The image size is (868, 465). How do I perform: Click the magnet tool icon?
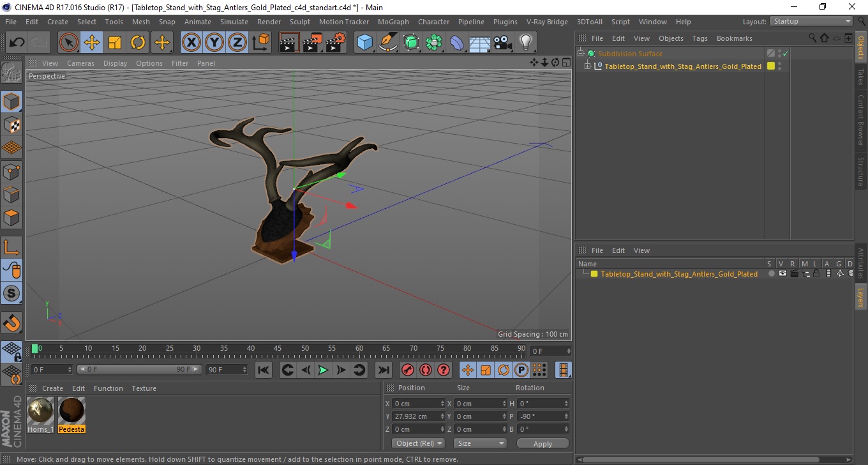pos(11,323)
